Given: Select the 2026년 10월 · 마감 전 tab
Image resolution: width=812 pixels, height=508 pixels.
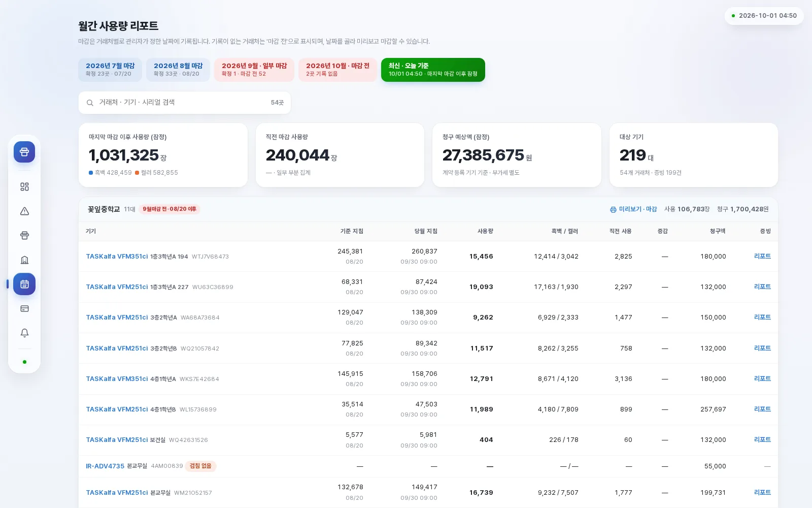Looking at the screenshot, I should click(337, 70).
